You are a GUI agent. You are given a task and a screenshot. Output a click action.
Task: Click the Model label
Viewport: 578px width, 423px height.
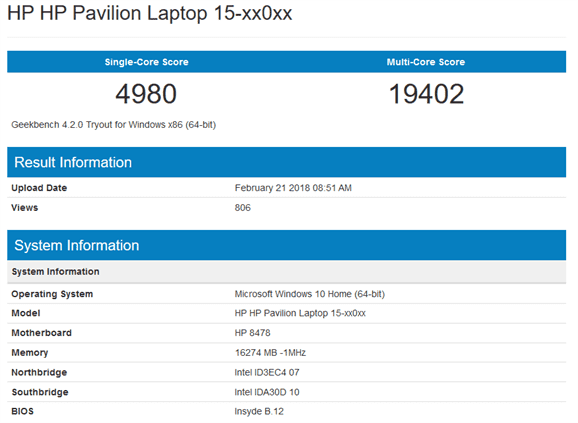click(26, 313)
